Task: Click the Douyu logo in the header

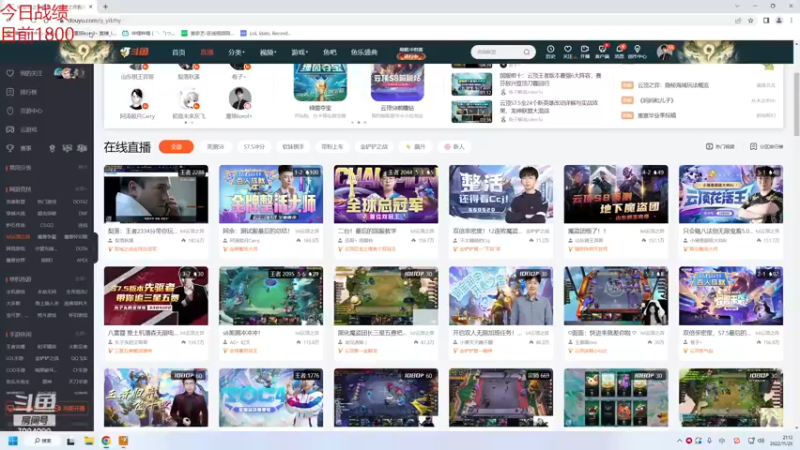Action: pos(135,52)
